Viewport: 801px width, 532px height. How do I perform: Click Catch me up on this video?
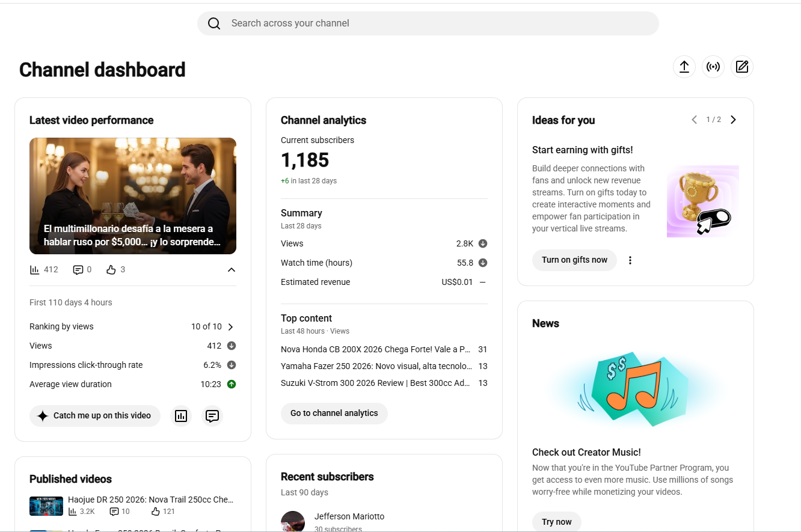[95, 416]
